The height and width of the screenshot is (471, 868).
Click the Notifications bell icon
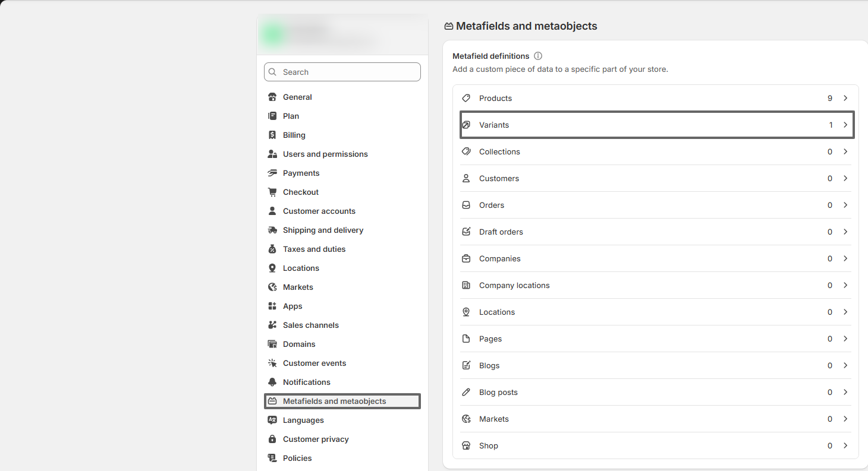[272, 383]
